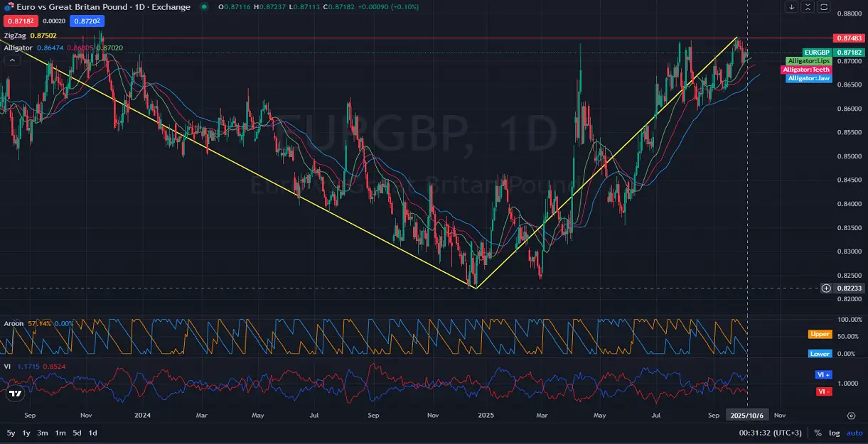Click the red sell price button 0.87182

pos(20,21)
